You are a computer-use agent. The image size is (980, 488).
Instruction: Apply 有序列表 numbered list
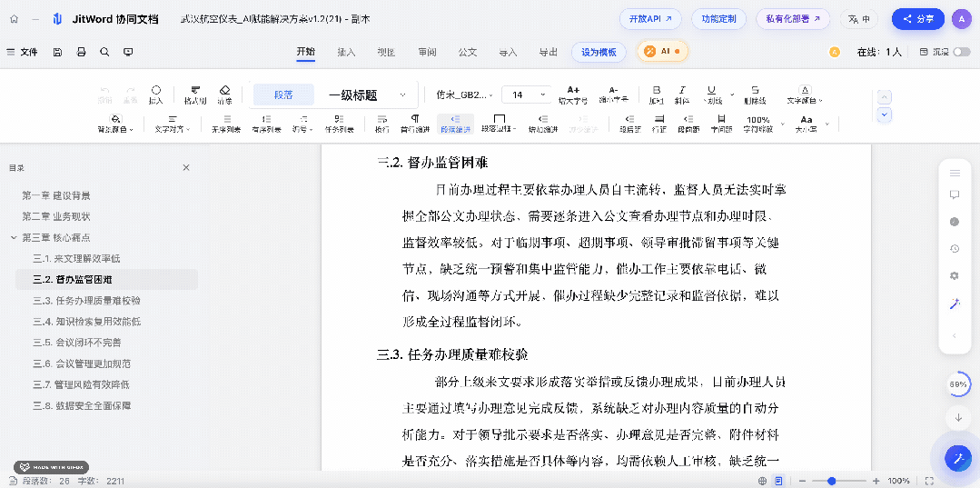[267, 124]
